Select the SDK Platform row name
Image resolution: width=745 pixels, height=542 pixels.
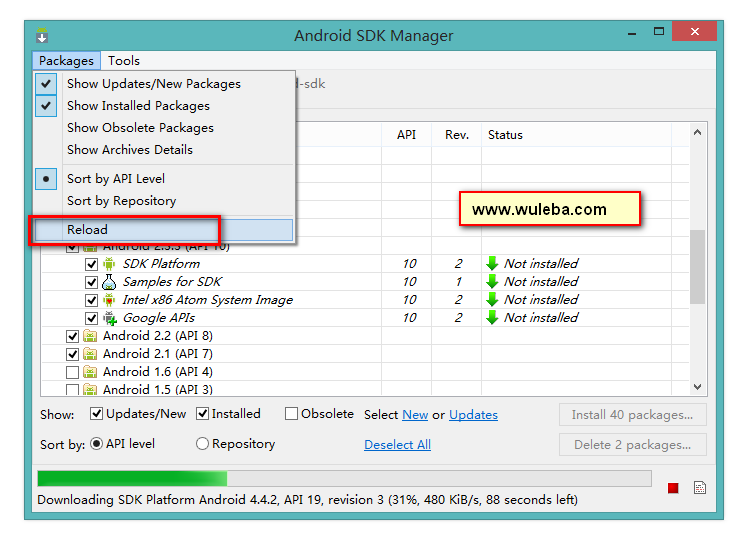[161, 264]
